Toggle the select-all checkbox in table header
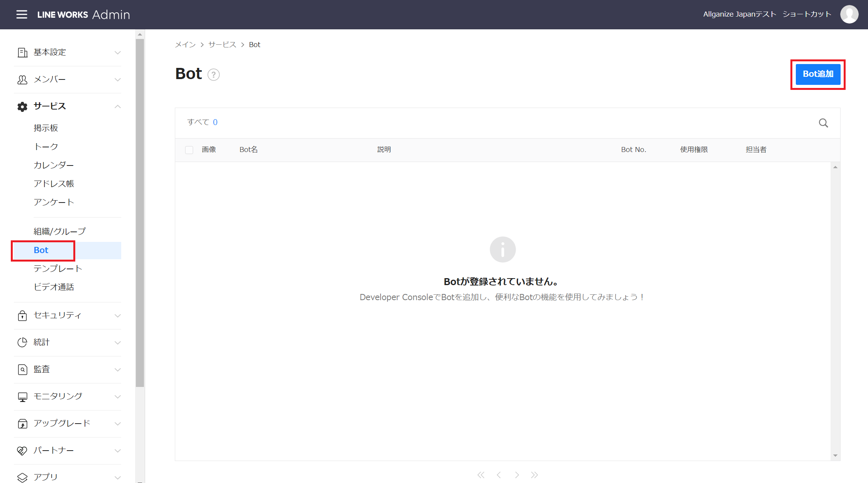 point(189,150)
